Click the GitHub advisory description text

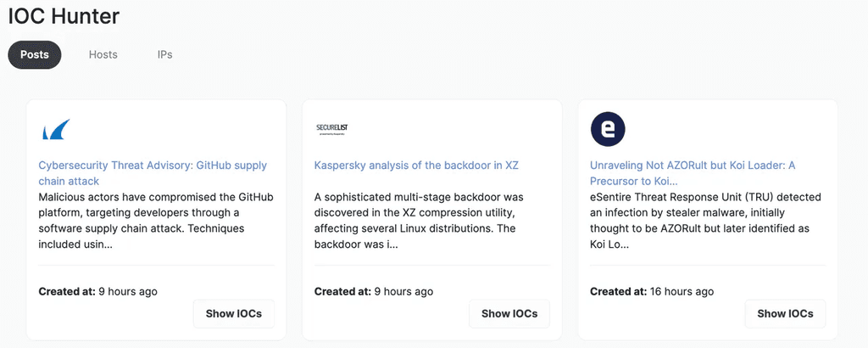pos(156,220)
